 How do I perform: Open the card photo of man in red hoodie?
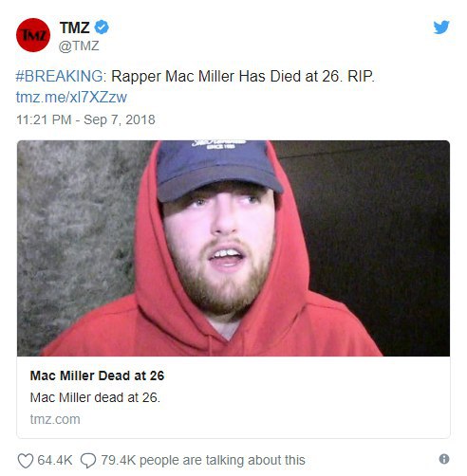(233, 248)
